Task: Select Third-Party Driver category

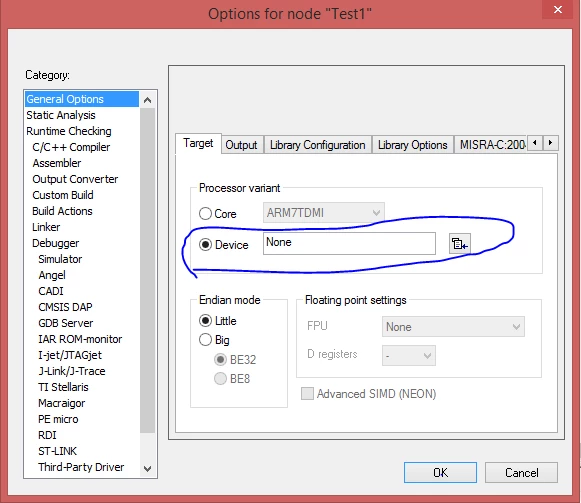Action: tap(81, 467)
